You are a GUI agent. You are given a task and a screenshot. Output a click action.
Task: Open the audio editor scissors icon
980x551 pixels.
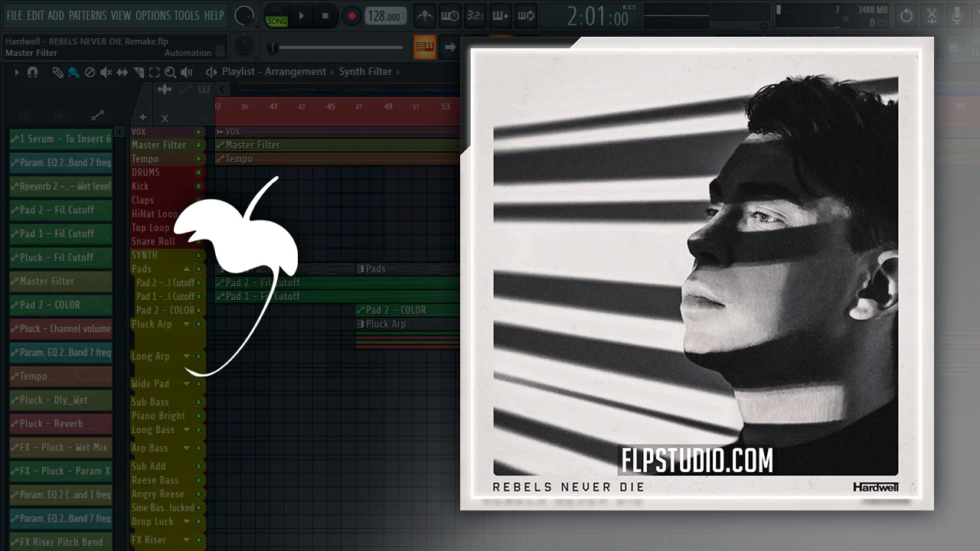click(932, 15)
